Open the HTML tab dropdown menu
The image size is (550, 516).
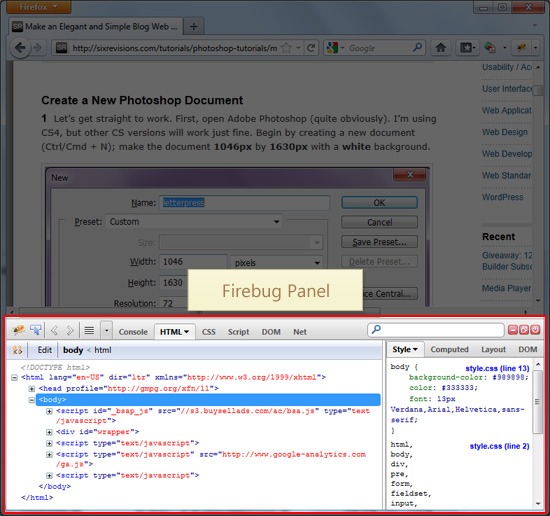[174, 332]
